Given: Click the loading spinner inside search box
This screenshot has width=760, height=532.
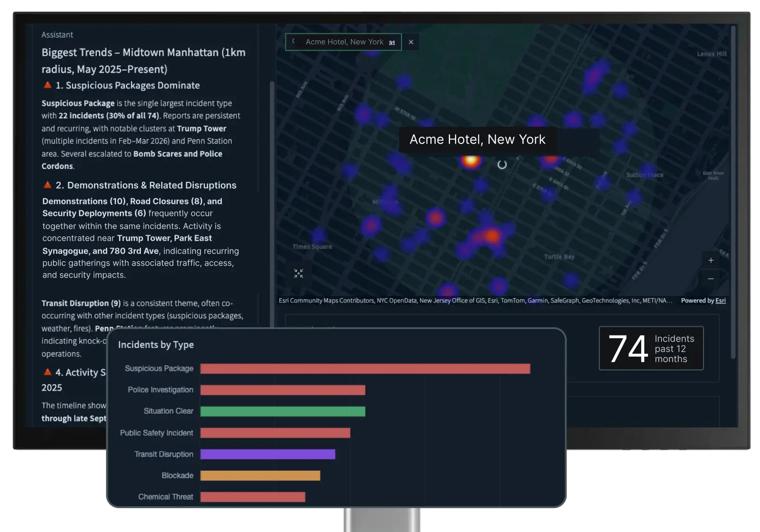Looking at the screenshot, I should click(294, 41).
